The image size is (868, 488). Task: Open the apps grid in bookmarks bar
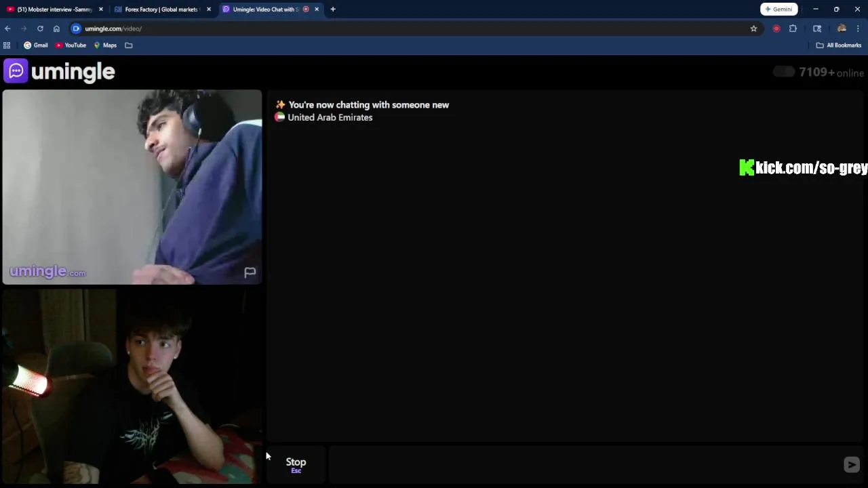click(7, 45)
